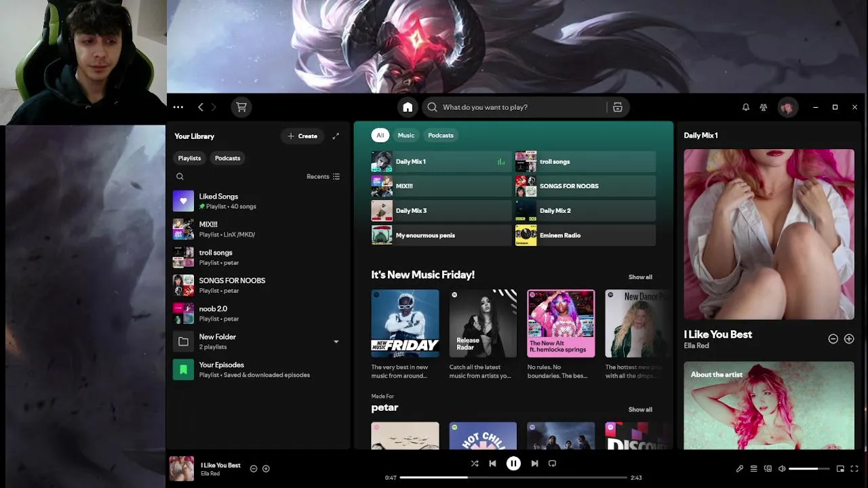Open Daily Mix 3 shortcut tile
The width and height of the screenshot is (868, 488).
(x=441, y=211)
